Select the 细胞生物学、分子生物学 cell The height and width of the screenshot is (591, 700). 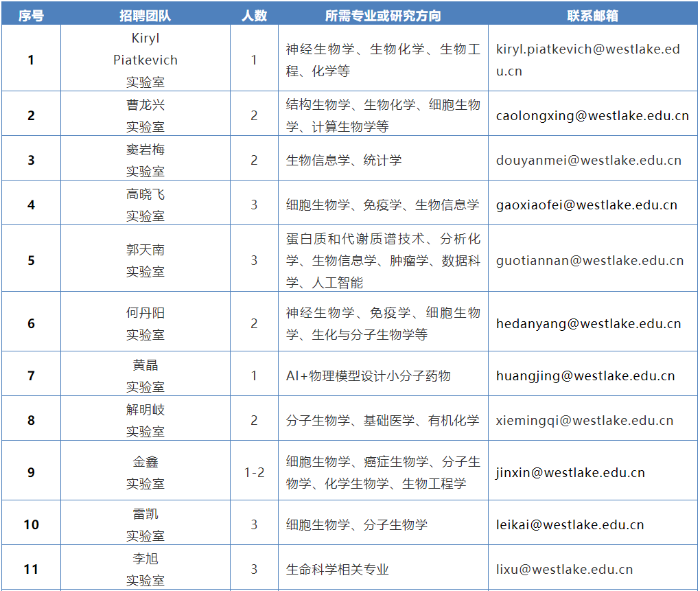click(x=383, y=522)
